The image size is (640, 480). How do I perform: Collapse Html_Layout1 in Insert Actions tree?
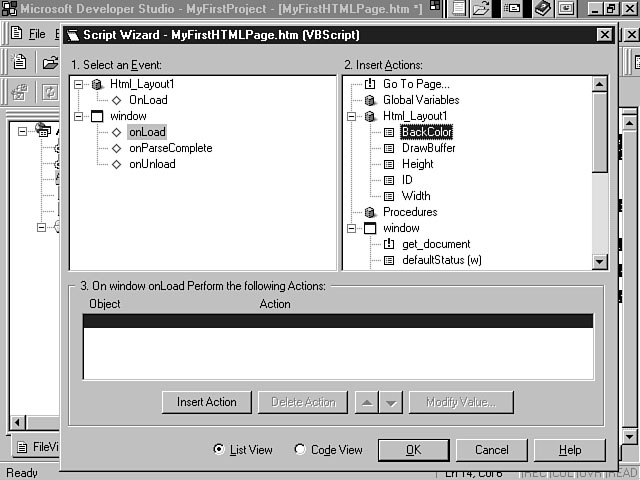tap(352, 116)
